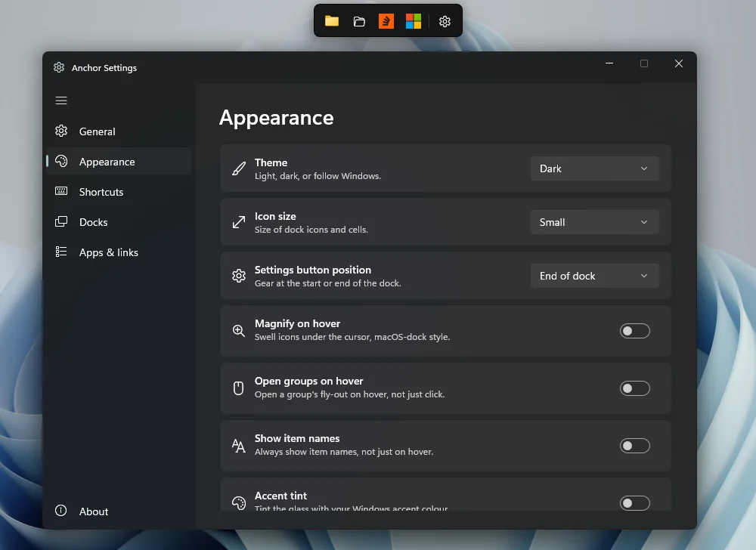Click 'Always show item names' description

tap(344, 452)
